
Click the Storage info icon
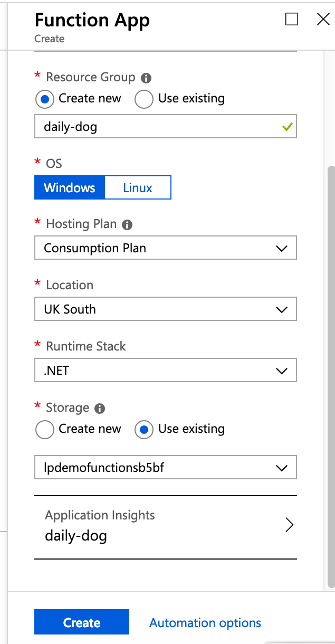pos(100,409)
